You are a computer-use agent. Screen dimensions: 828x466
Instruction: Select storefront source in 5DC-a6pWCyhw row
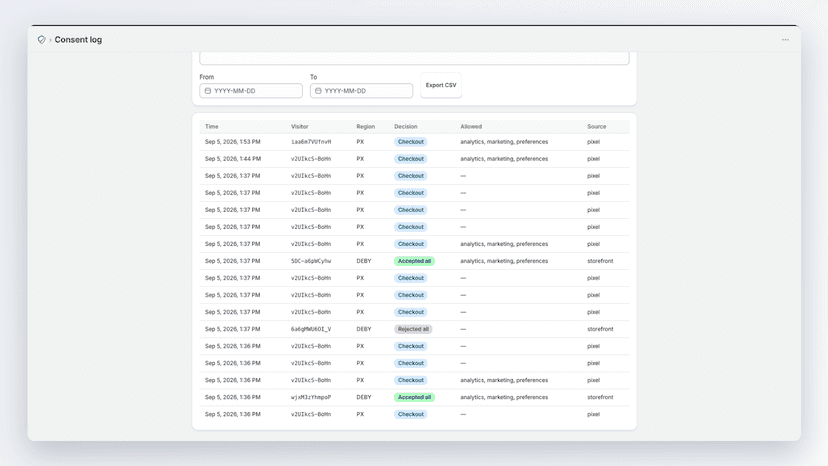[x=600, y=261]
